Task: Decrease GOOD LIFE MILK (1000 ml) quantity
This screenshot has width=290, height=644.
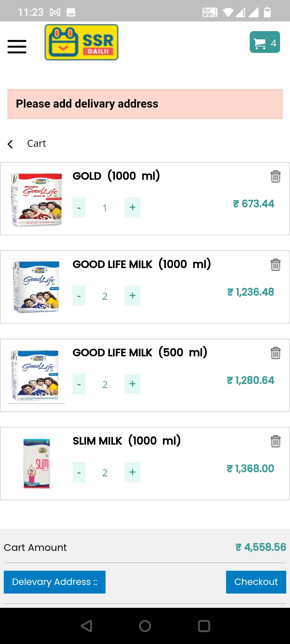Action: pyautogui.click(x=79, y=296)
